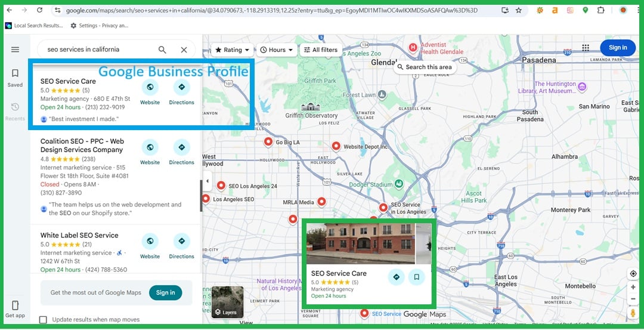Select the MRLA Media map pin

coord(321,202)
